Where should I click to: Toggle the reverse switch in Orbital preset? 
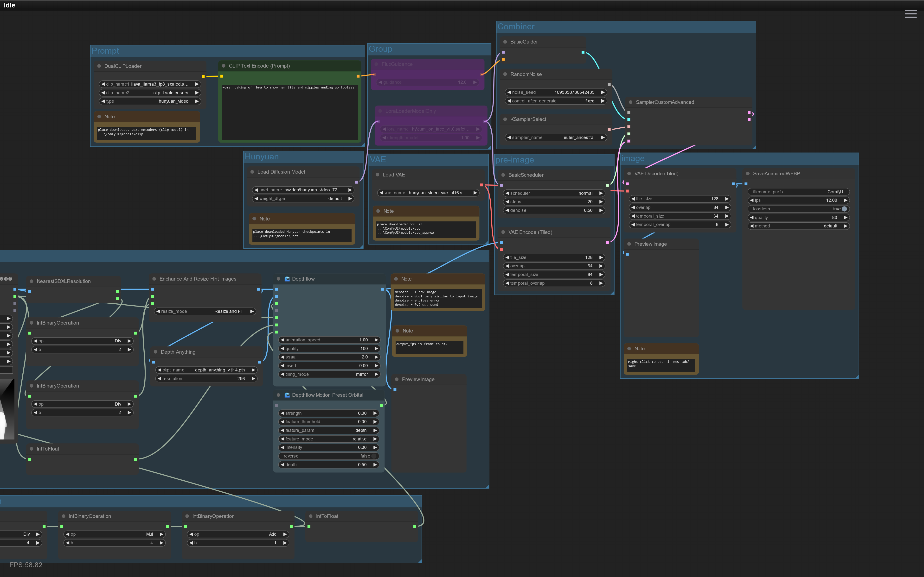(373, 456)
